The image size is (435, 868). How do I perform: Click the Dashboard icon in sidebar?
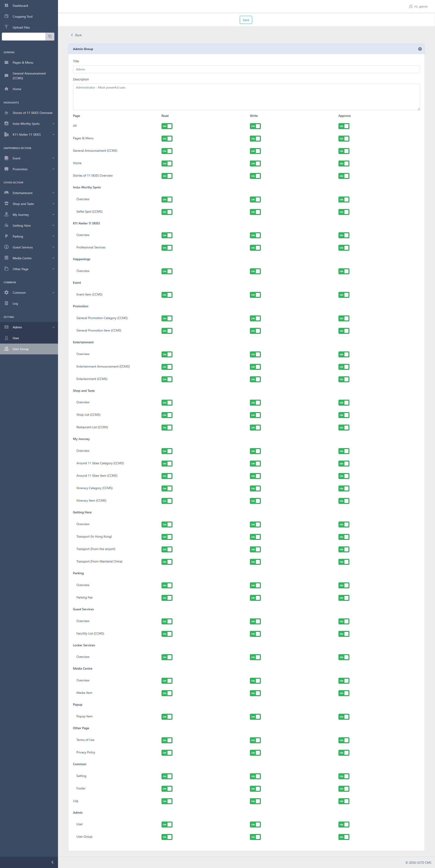pyautogui.click(x=6, y=5)
